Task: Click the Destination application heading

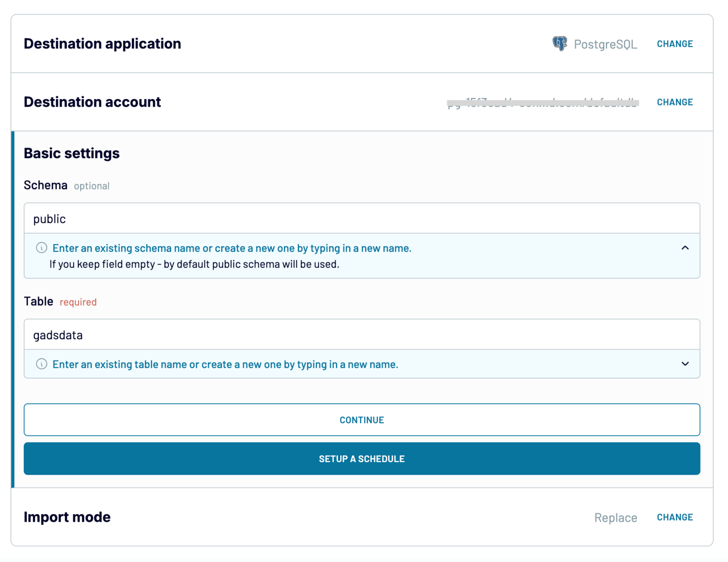Action: pyautogui.click(x=102, y=44)
